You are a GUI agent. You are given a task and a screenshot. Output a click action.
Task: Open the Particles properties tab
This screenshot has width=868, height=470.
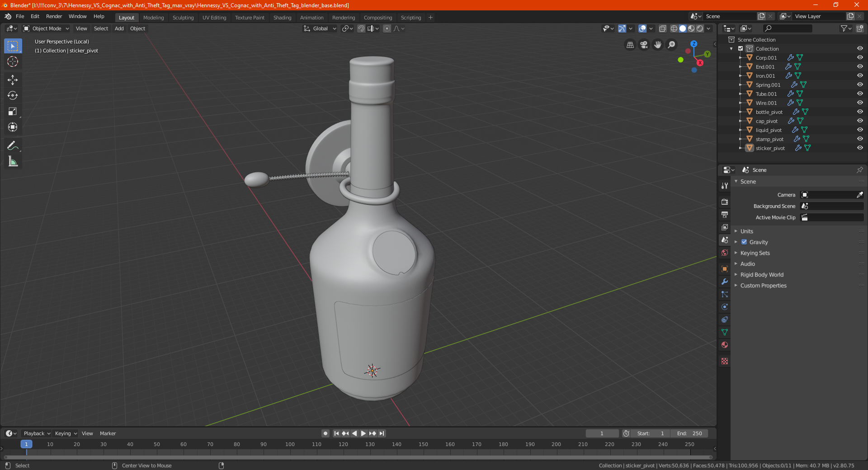click(x=725, y=294)
